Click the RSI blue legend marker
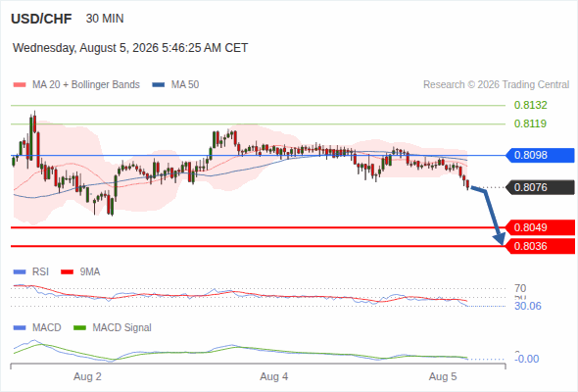This screenshot has width=578, height=392. pyautogui.click(x=20, y=272)
